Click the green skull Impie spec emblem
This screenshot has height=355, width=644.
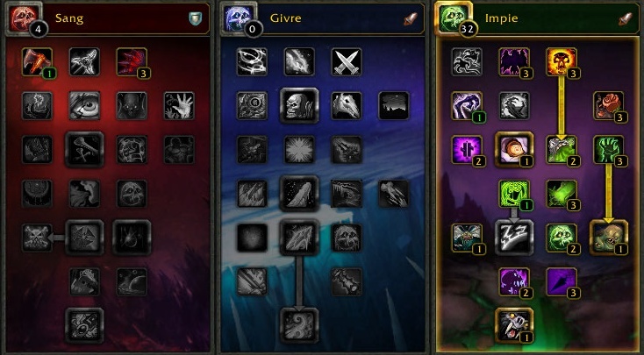(453, 18)
